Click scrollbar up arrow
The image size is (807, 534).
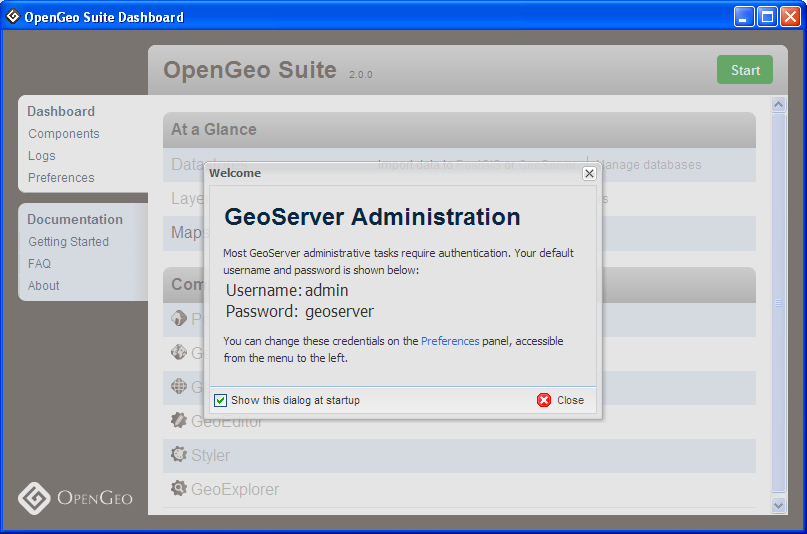[779, 104]
